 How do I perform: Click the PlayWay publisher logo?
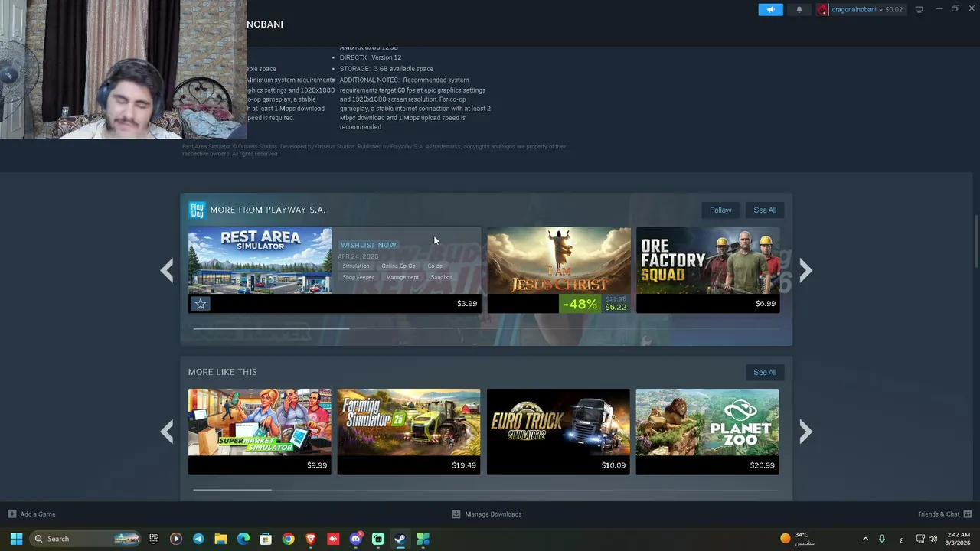197,210
